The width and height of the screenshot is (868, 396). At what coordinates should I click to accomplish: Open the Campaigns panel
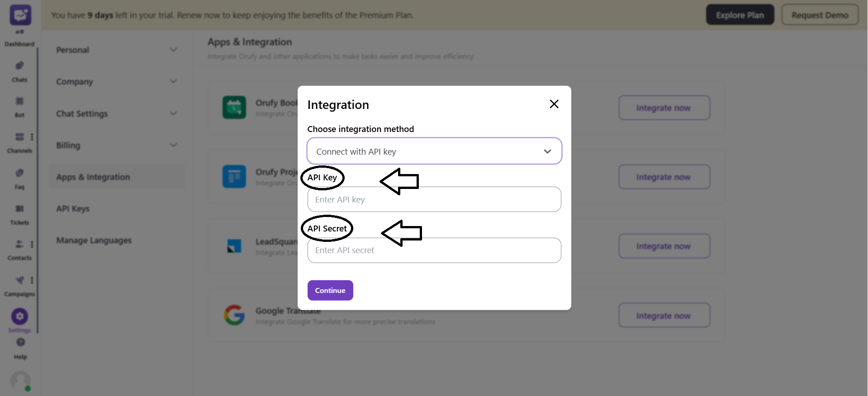[x=19, y=285]
